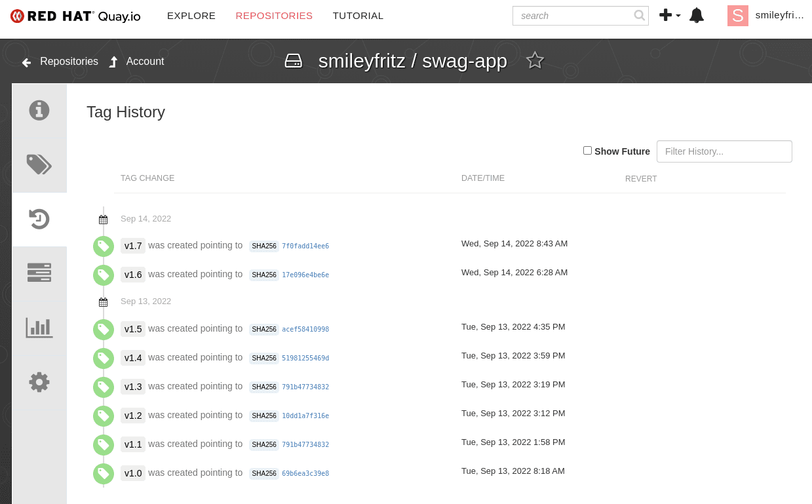Click the green tag icon for v1.7

click(104, 246)
